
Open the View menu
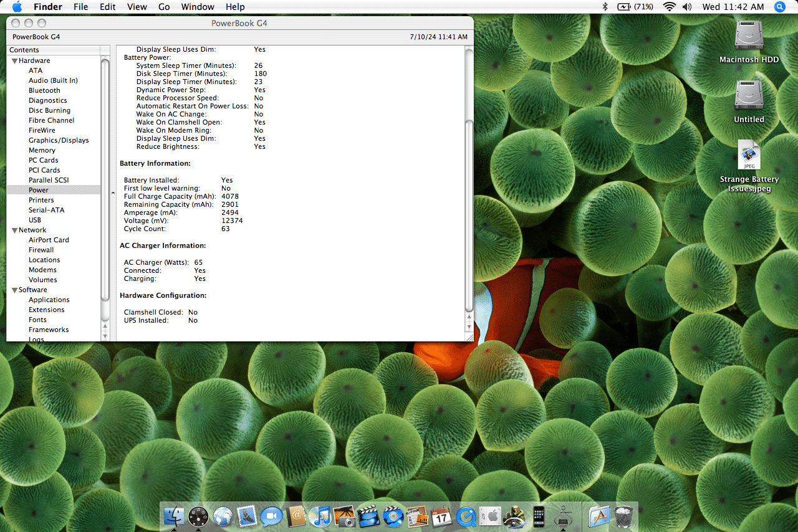(137, 7)
